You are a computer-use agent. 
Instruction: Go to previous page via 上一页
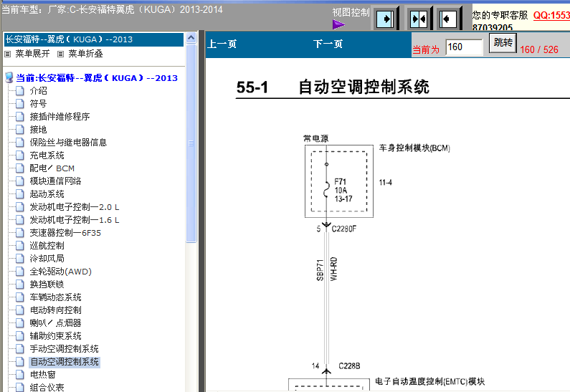coord(222,44)
